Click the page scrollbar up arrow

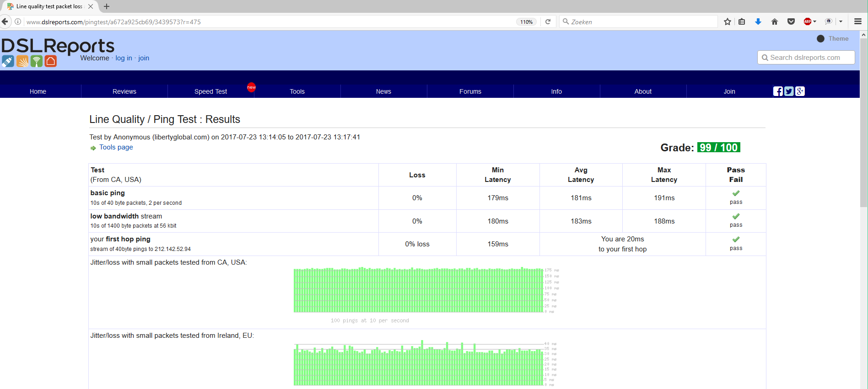click(x=863, y=34)
